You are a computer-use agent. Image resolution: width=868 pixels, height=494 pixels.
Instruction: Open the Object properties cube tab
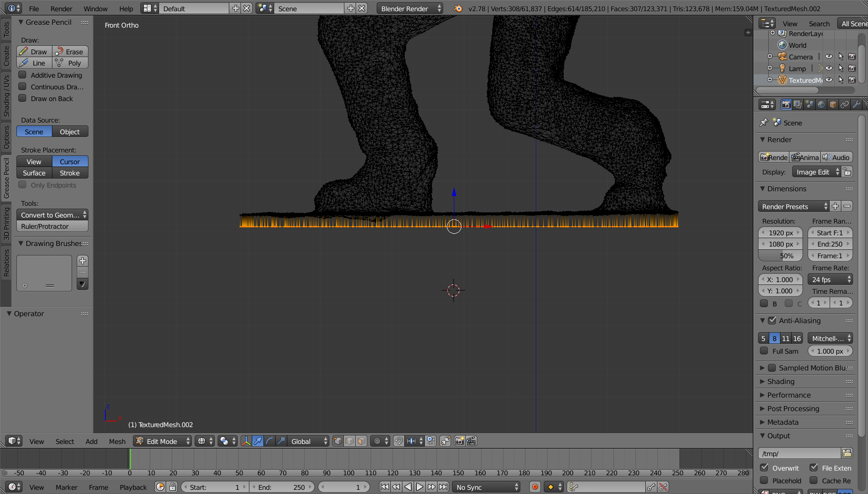pyautogui.click(x=833, y=105)
